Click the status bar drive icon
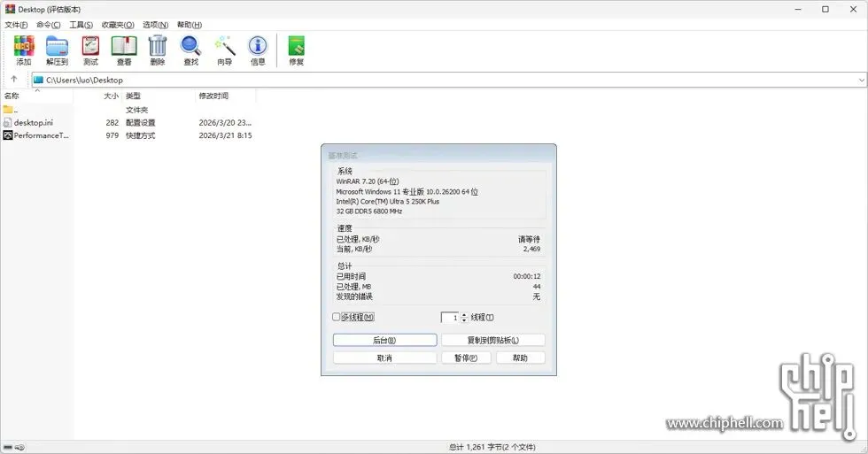The width and height of the screenshot is (868, 454). (8, 447)
